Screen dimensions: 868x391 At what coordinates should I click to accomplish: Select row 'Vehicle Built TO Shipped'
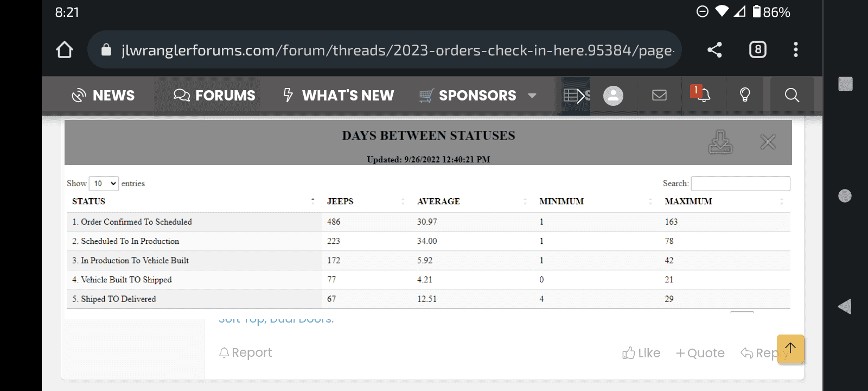(429, 280)
